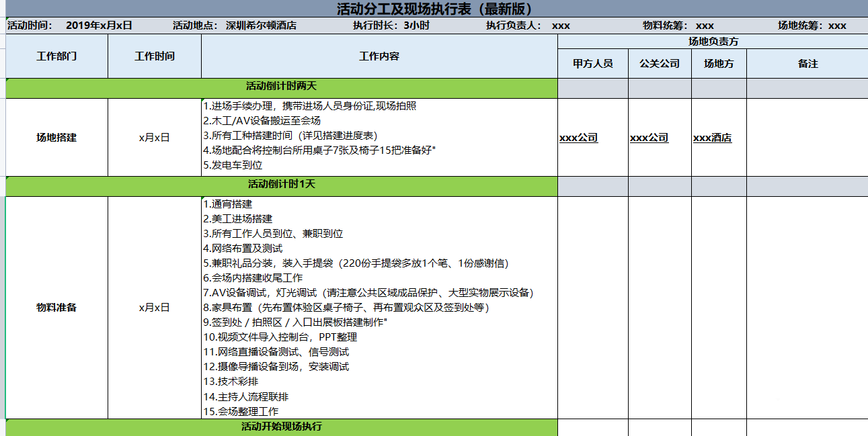
Task: Click the 场地负责方 merged header
Action: tap(713, 42)
